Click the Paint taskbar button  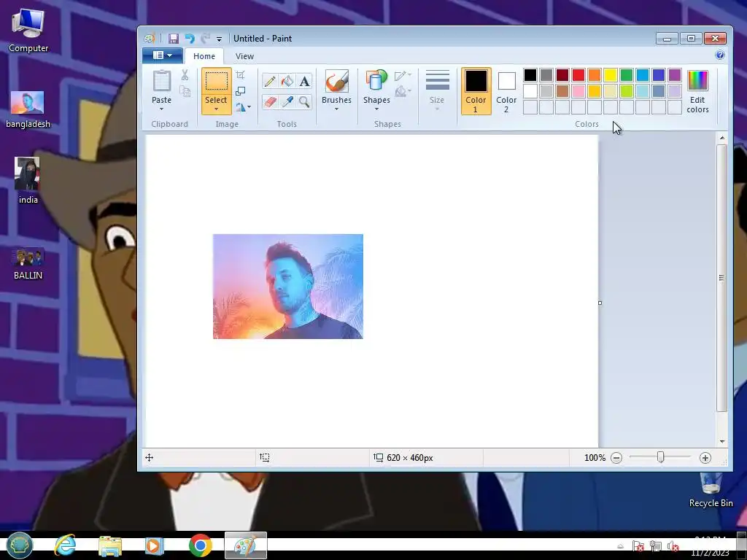point(245,545)
